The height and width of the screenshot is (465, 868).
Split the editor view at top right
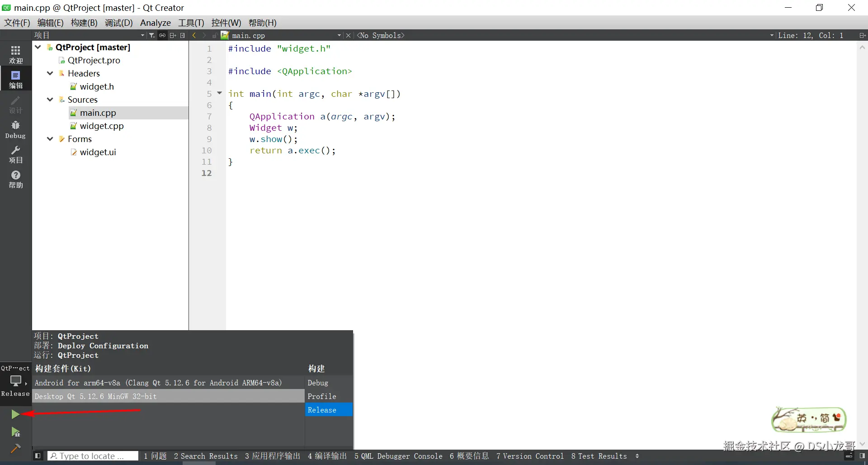pos(863,35)
